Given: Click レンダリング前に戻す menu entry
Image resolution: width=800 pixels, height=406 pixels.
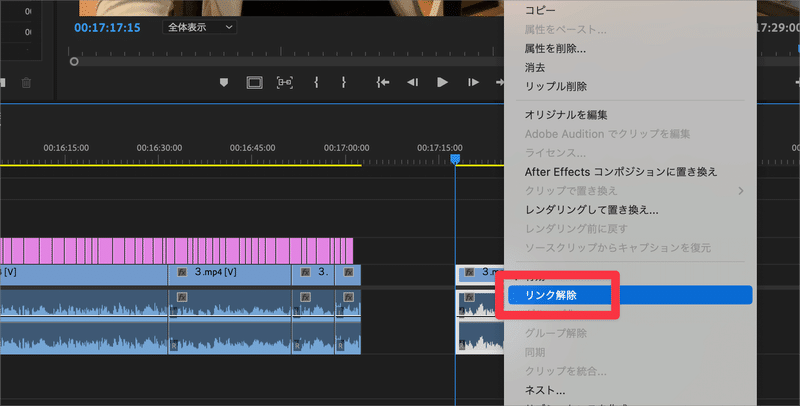Looking at the screenshot, I should pyautogui.click(x=576, y=229).
